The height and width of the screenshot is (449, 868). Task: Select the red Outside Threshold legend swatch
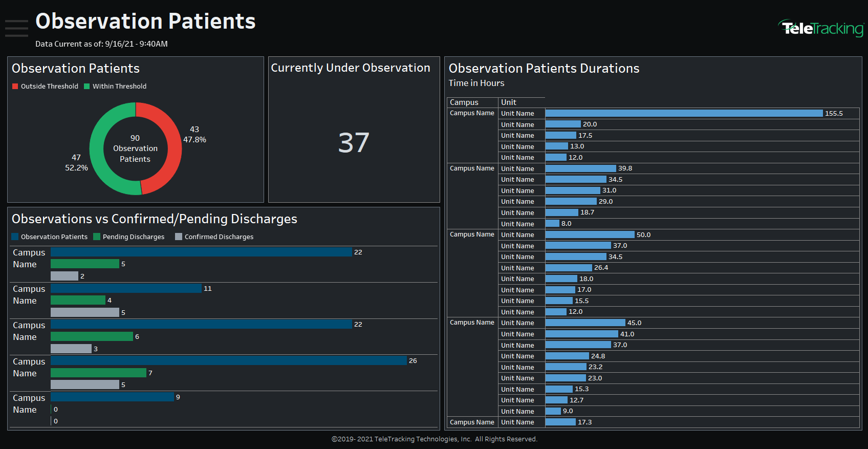point(15,87)
